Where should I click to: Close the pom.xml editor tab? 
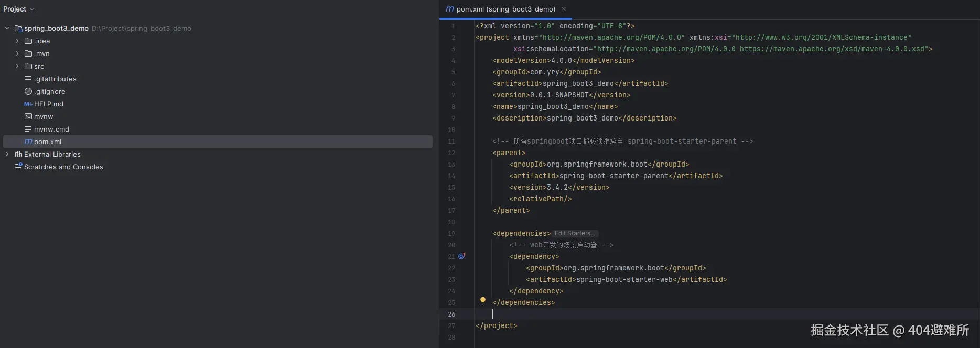point(564,9)
